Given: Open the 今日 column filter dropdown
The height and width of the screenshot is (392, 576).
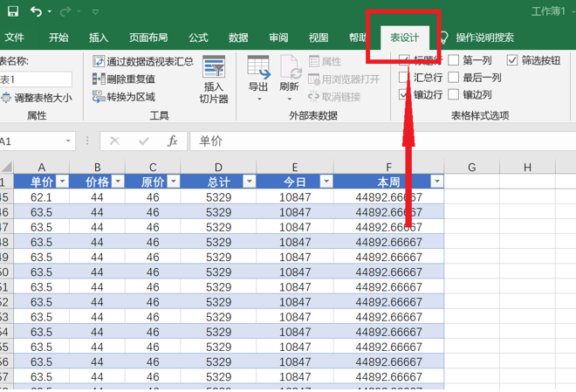Looking at the screenshot, I should click(x=326, y=182).
